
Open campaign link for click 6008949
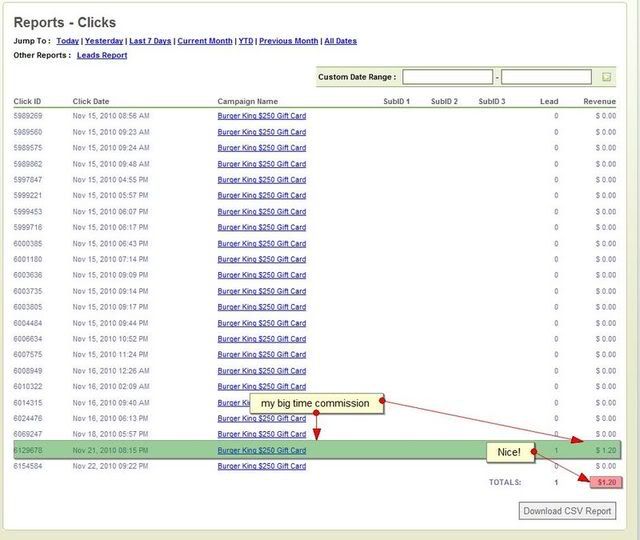[x=262, y=371]
